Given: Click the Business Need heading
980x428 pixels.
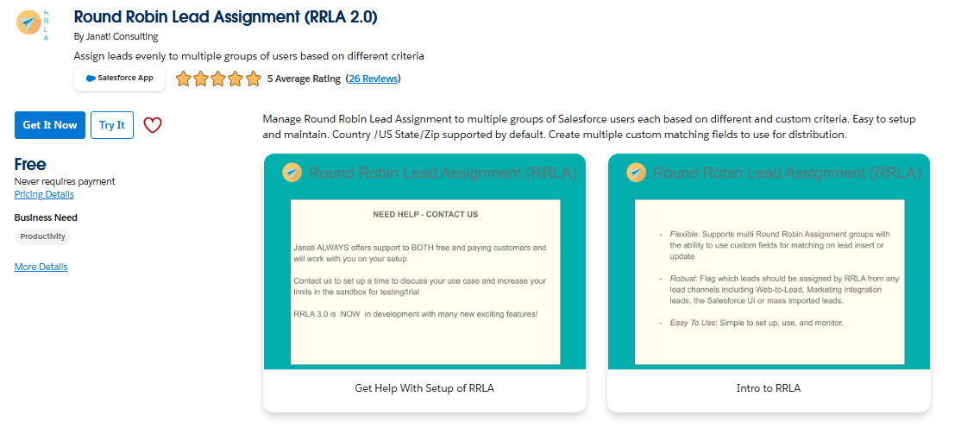Looking at the screenshot, I should coord(46,217).
